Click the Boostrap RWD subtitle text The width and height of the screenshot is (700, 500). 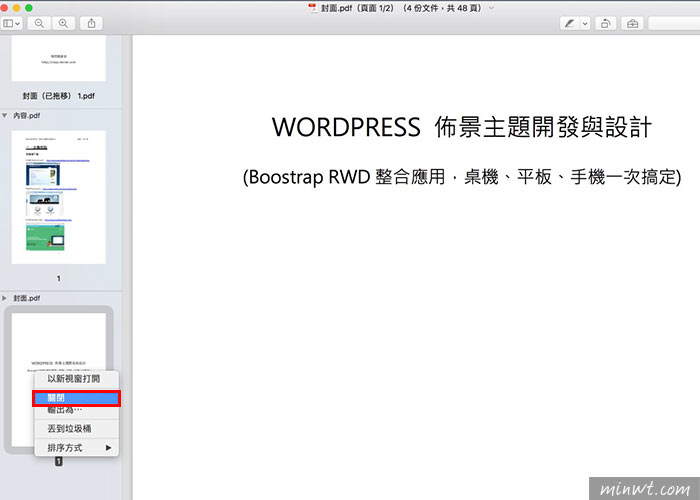pos(462,177)
